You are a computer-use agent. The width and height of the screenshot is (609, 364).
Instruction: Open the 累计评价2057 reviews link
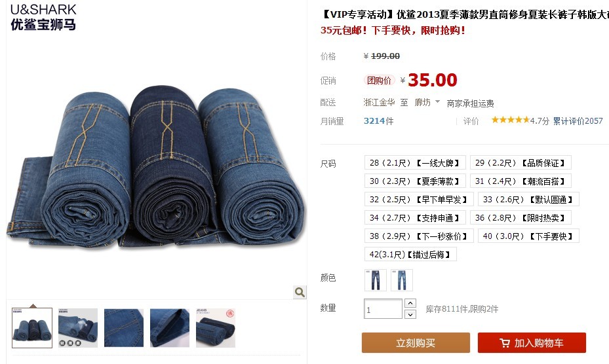(x=578, y=120)
